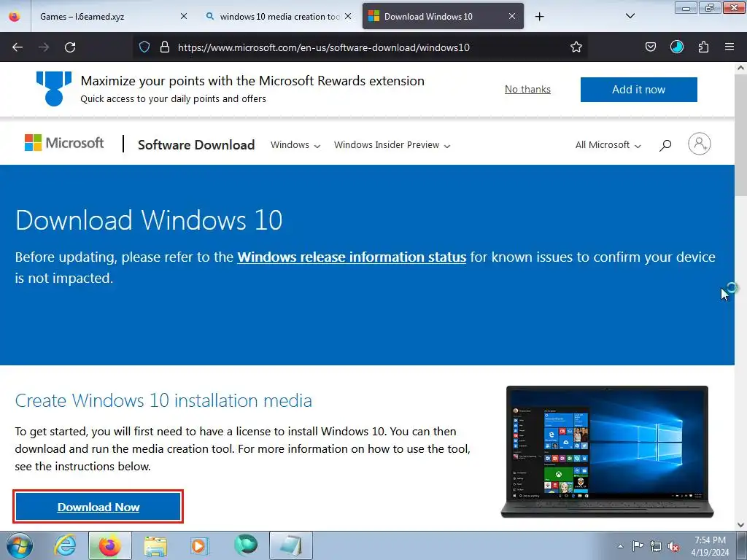Viewport: 747px width, 560px height.
Task: Launch Internet Explorer from the taskbar
Action: point(64,545)
